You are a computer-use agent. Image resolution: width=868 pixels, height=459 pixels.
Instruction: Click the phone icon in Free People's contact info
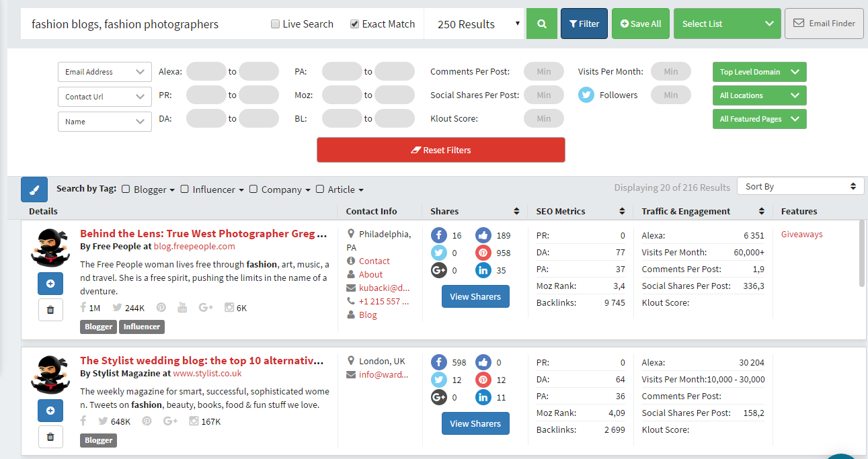tap(352, 301)
